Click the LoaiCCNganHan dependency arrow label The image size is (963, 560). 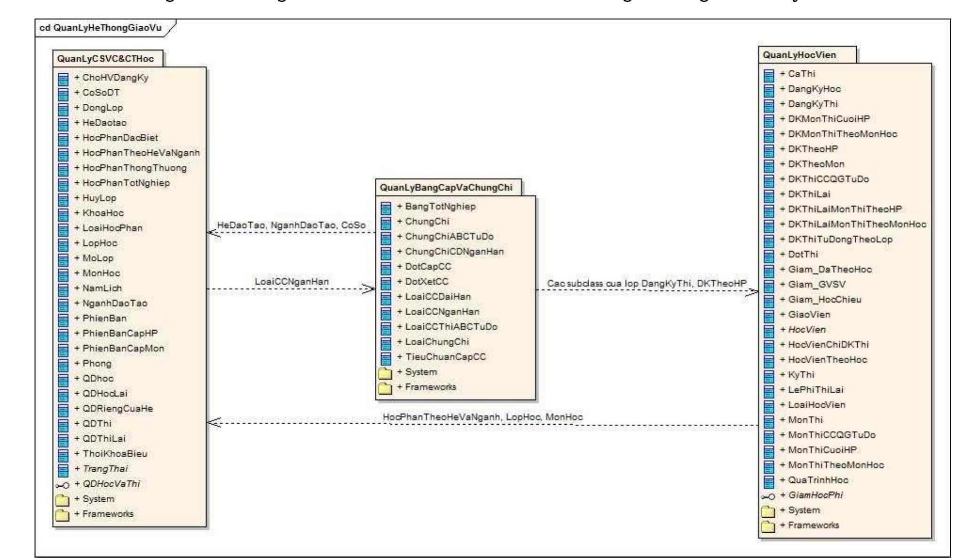(x=292, y=281)
